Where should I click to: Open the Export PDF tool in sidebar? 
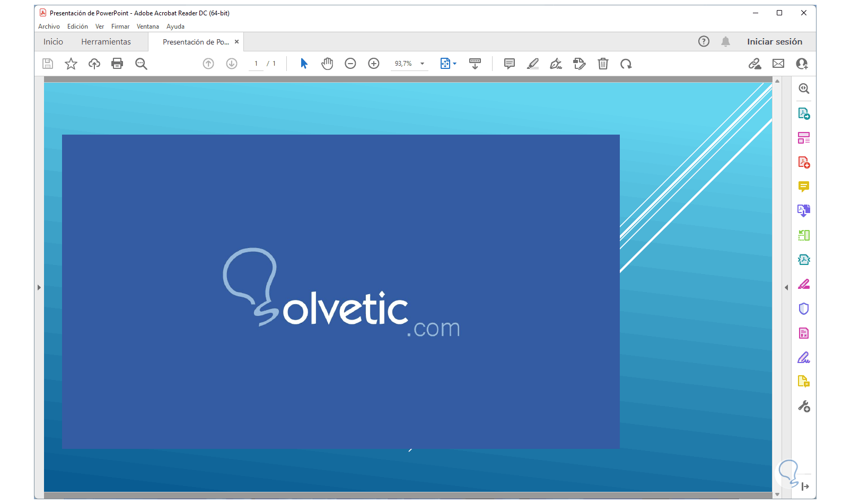[804, 113]
